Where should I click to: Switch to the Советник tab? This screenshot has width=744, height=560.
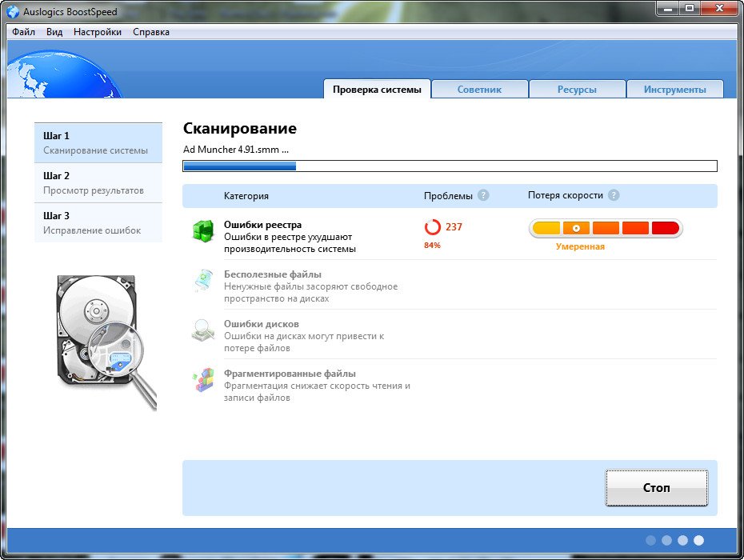pyautogui.click(x=479, y=90)
